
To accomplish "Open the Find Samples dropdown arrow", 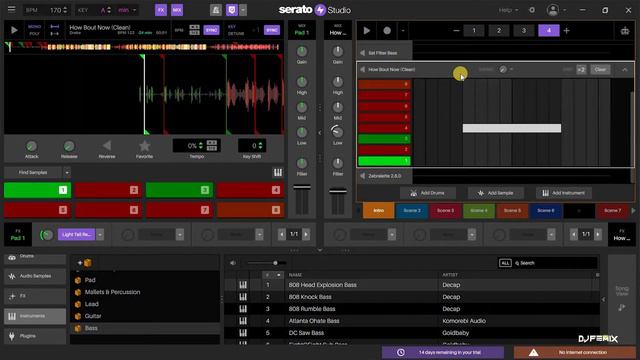I will [67, 173].
